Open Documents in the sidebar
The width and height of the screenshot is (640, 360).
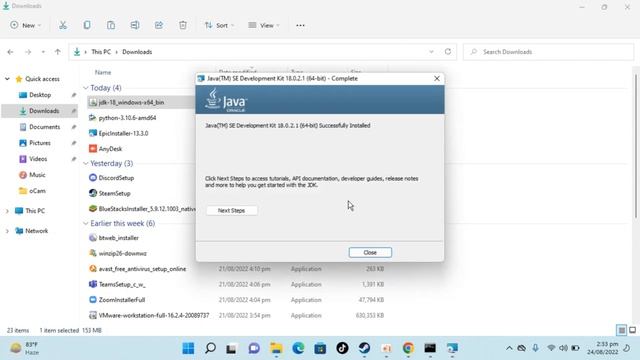[44, 127]
